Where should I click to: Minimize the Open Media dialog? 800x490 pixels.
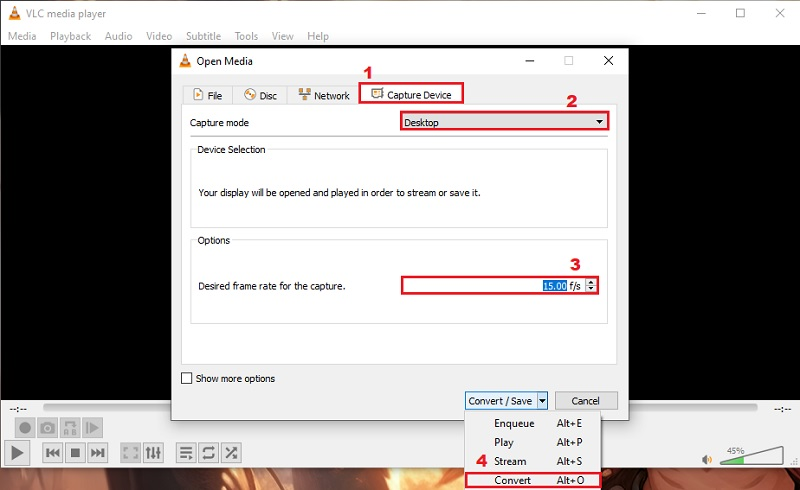click(x=530, y=61)
